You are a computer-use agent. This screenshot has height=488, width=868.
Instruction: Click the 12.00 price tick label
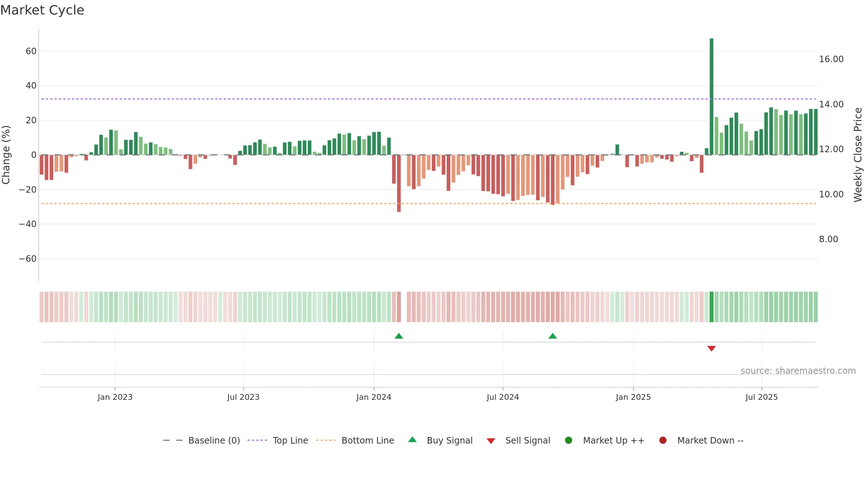[831, 149]
